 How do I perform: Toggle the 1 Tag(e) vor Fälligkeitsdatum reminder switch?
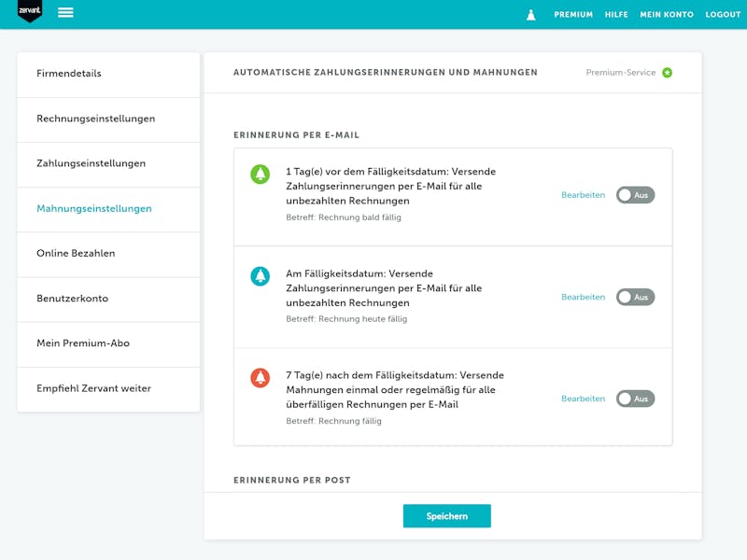(635, 195)
